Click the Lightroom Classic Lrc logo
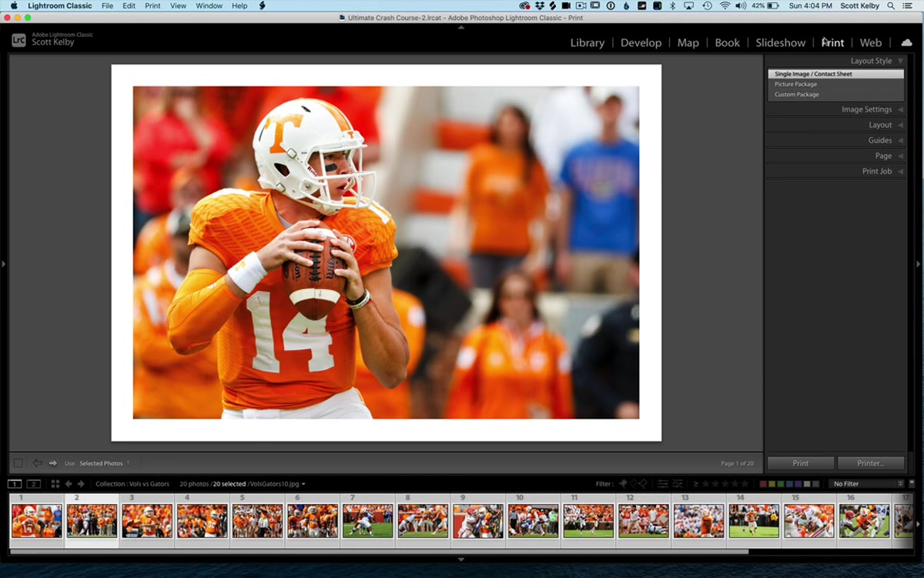Image resolution: width=924 pixels, height=578 pixels. [x=18, y=40]
